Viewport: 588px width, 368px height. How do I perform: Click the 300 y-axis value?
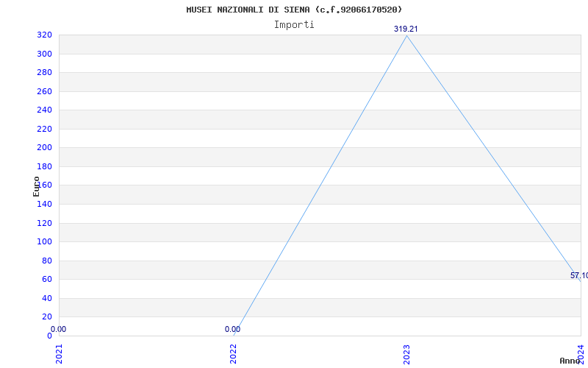click(x=44, y=54)
